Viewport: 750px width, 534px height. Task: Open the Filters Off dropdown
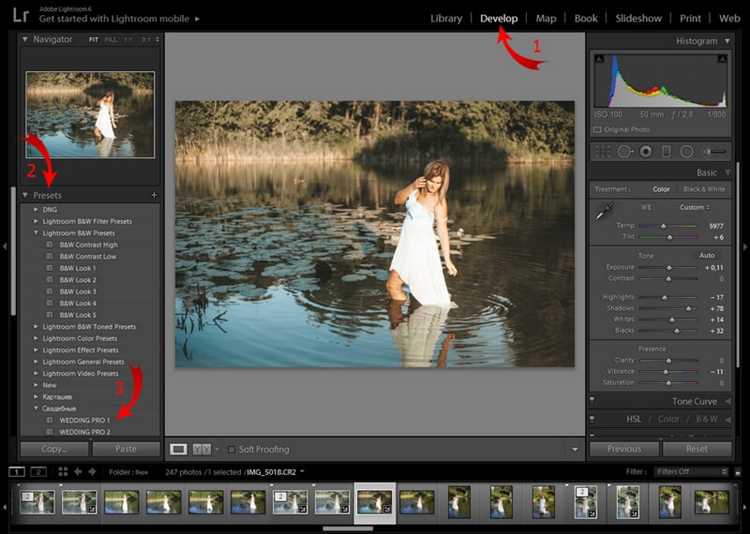tap(691, 471)
